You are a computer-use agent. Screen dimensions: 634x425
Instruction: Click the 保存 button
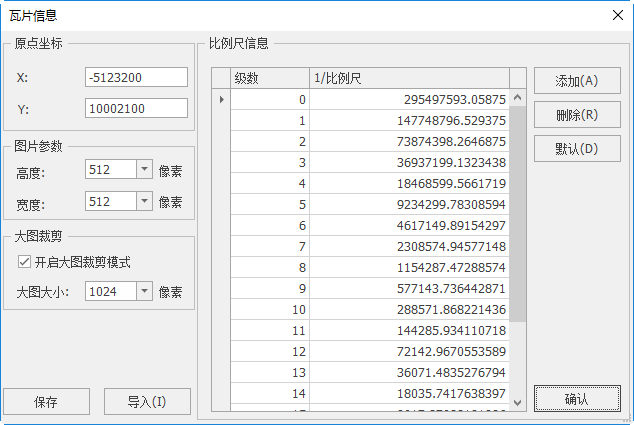[x=47, y=402]
